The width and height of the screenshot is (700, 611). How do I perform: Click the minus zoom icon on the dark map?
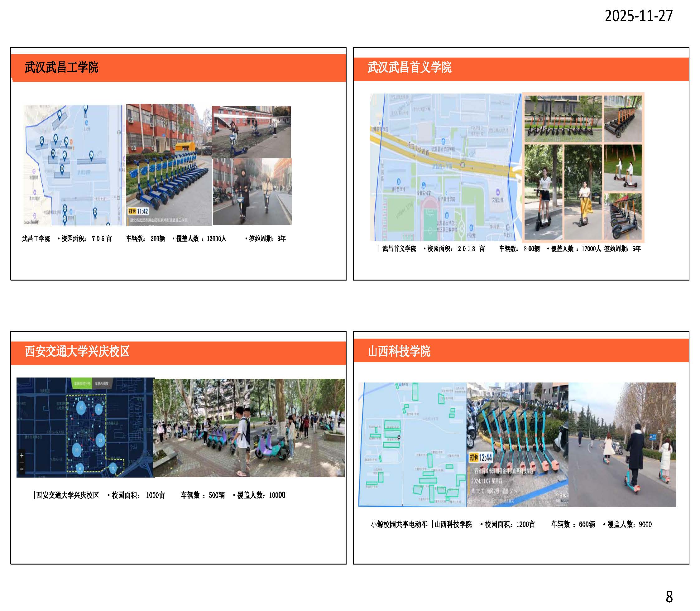(22, 469)
